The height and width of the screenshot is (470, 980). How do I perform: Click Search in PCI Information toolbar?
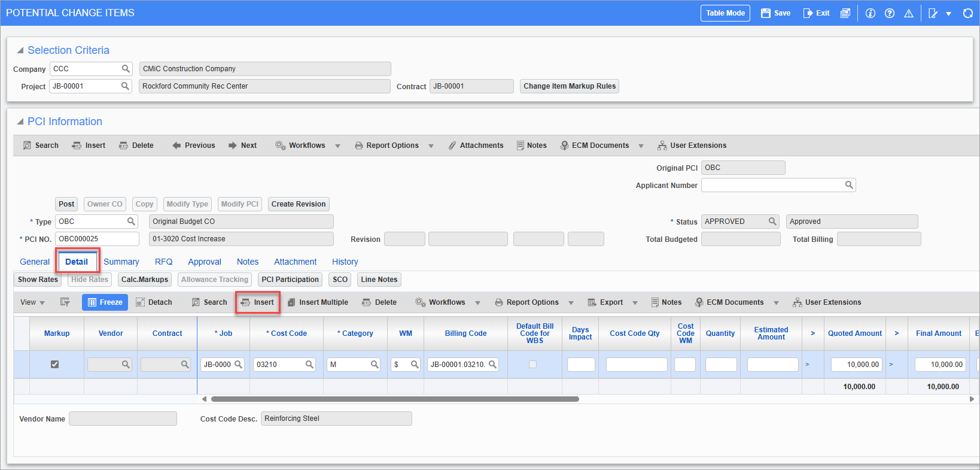coord(41,145)
